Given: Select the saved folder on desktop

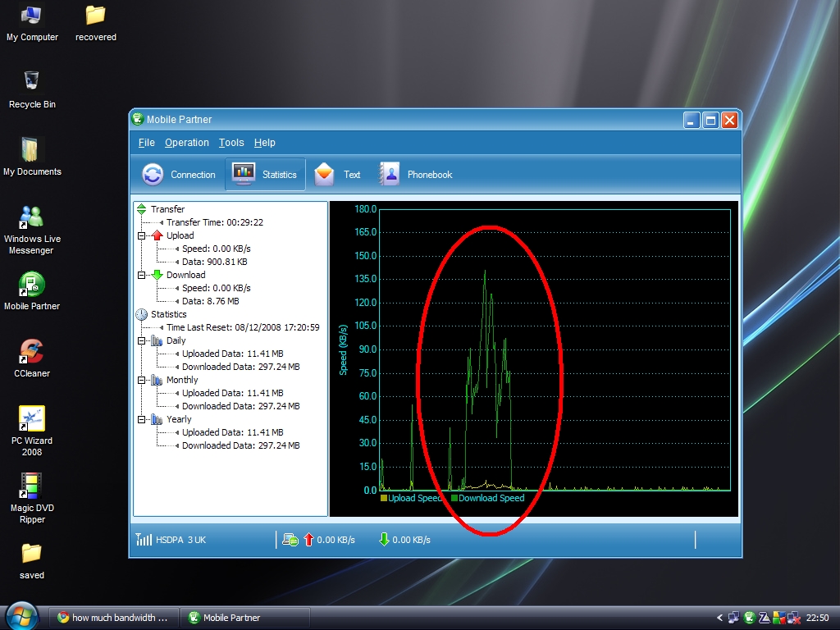Looking at the screenshot, I should pos(32,561).
